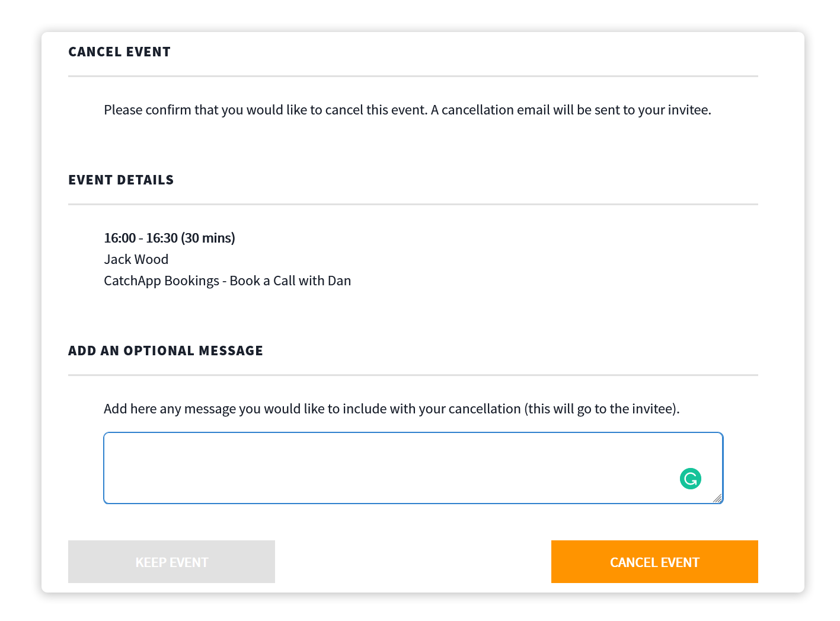Image resolution: width=840 pixels, height=621 pixels.
Task: Click the Cancel Event dialog heading
Action: click(119, 52)
